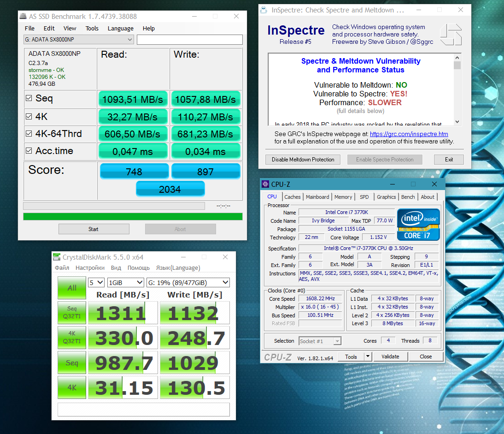
Task: Open the Language menu in AS SSD Benchmark
Action: pyautogui.click(x=121, y=28)
